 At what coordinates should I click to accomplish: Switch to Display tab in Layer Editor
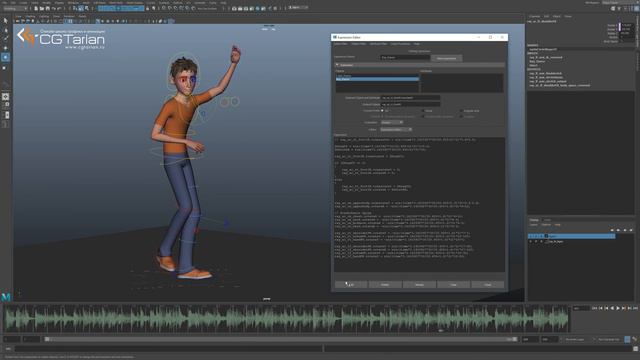[534, 220]
